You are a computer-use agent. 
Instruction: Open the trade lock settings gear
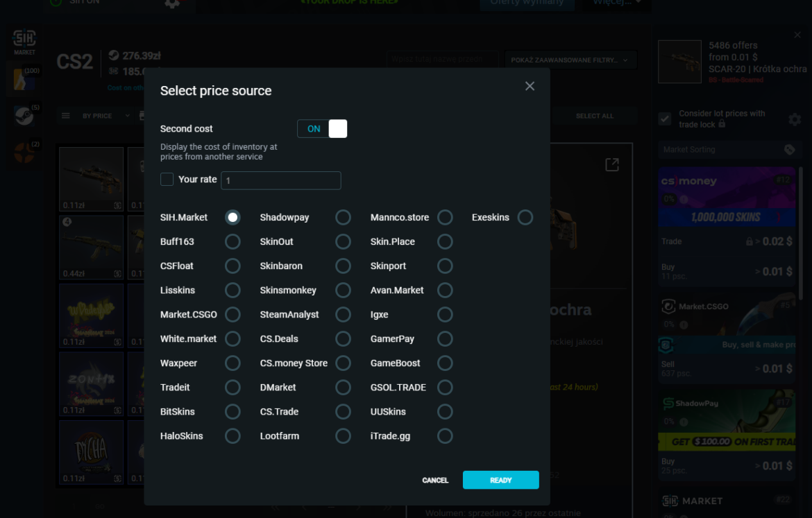(x=795, y=119)
